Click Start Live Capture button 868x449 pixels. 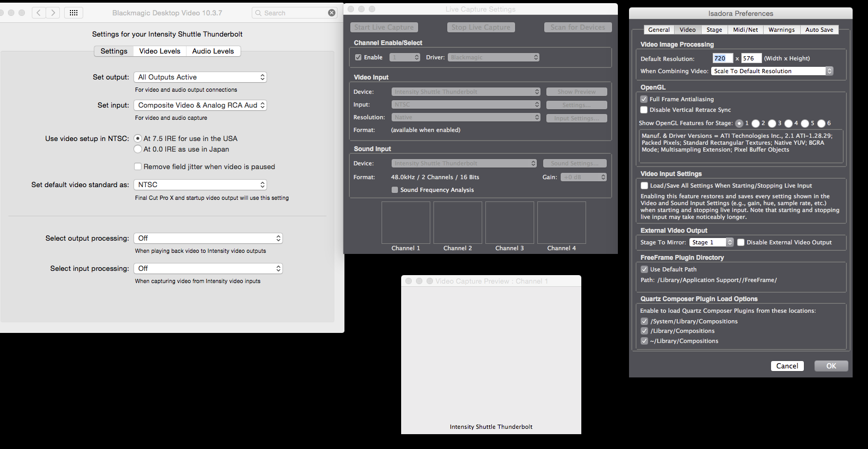click(x=384, y=27)
